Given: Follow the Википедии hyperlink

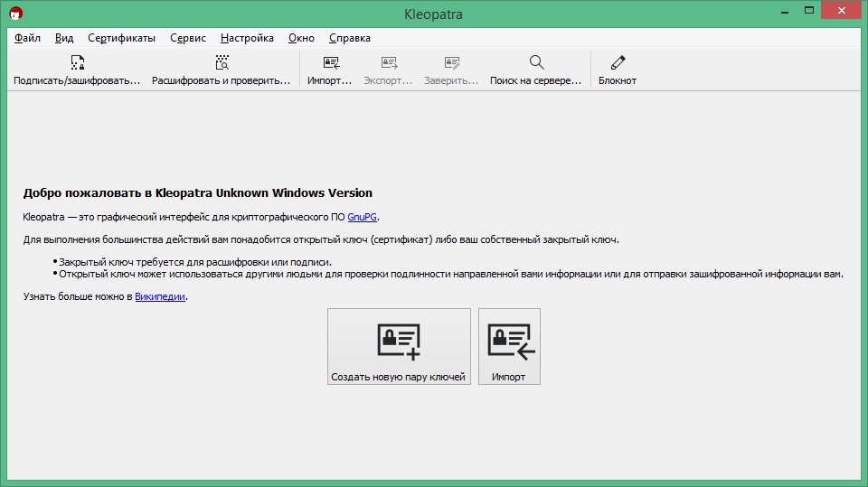Looking at the screenshot, I should point(160,296).
